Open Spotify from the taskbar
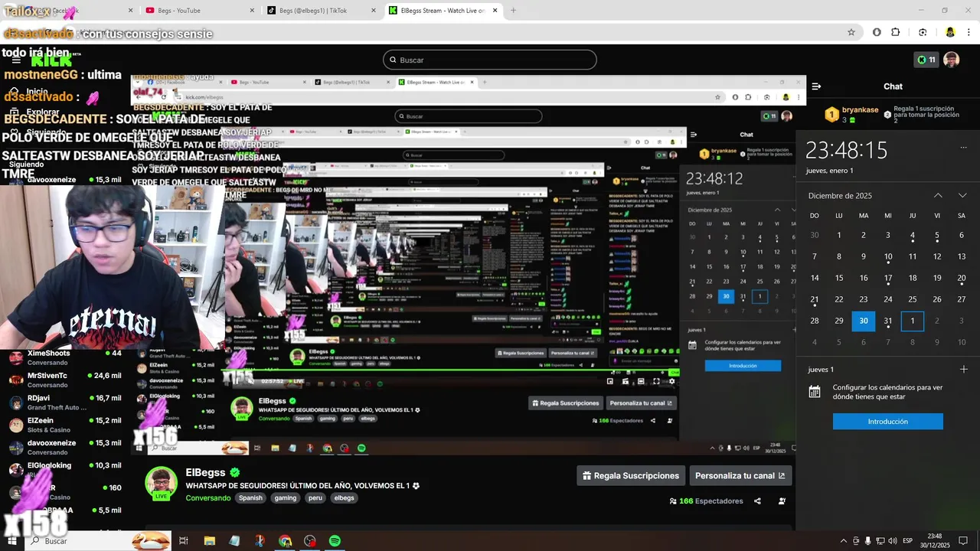The width and height of the screenshot is (980, 551). [x=335, y=541]
